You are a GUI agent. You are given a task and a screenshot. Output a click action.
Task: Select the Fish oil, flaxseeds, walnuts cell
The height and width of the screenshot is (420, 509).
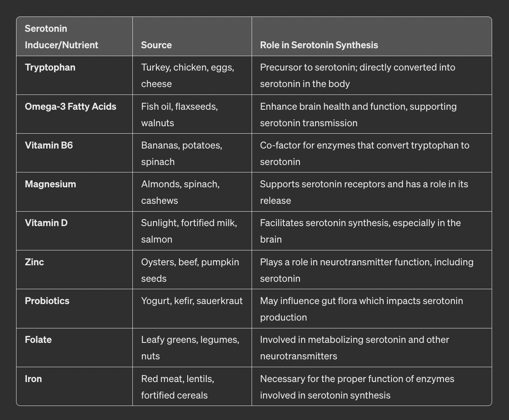click(x=179, y=115)
